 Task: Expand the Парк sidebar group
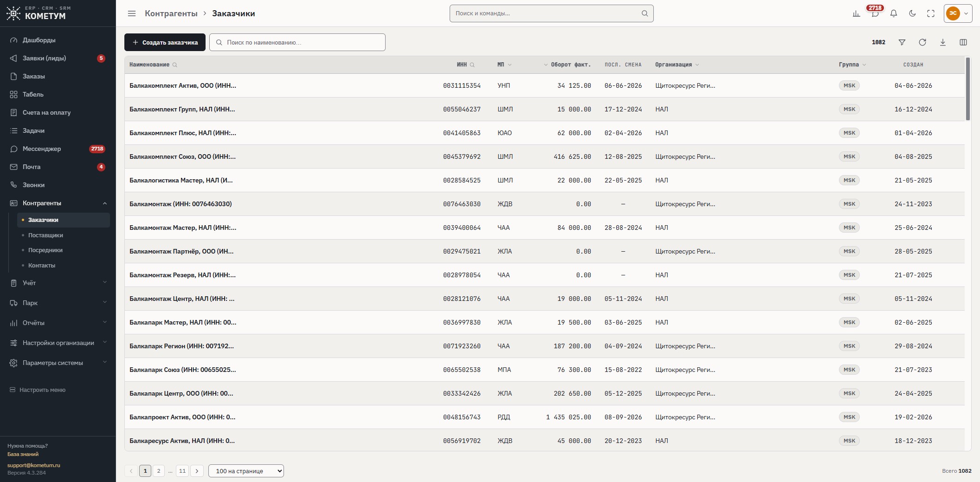click(x=58, y=303)
